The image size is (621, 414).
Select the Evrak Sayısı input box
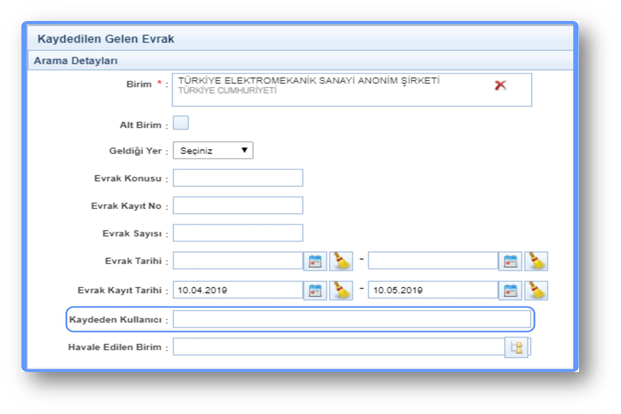tap(238, 233)
